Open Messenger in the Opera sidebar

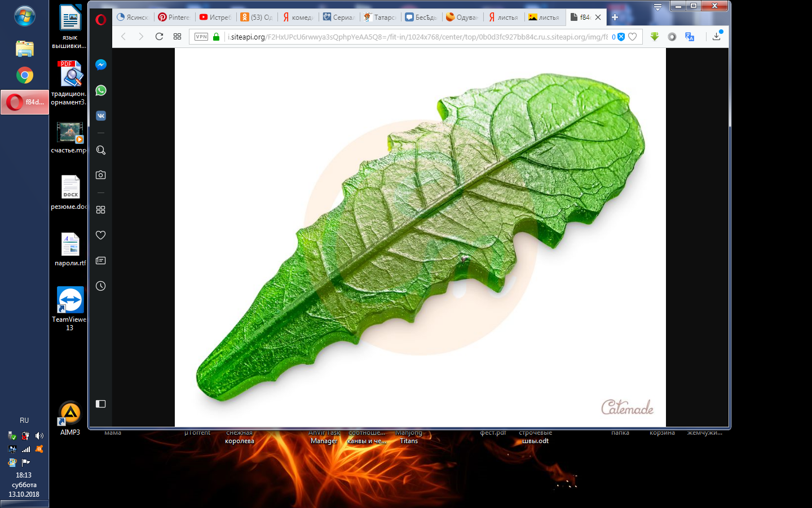click(x=101, y=65)
